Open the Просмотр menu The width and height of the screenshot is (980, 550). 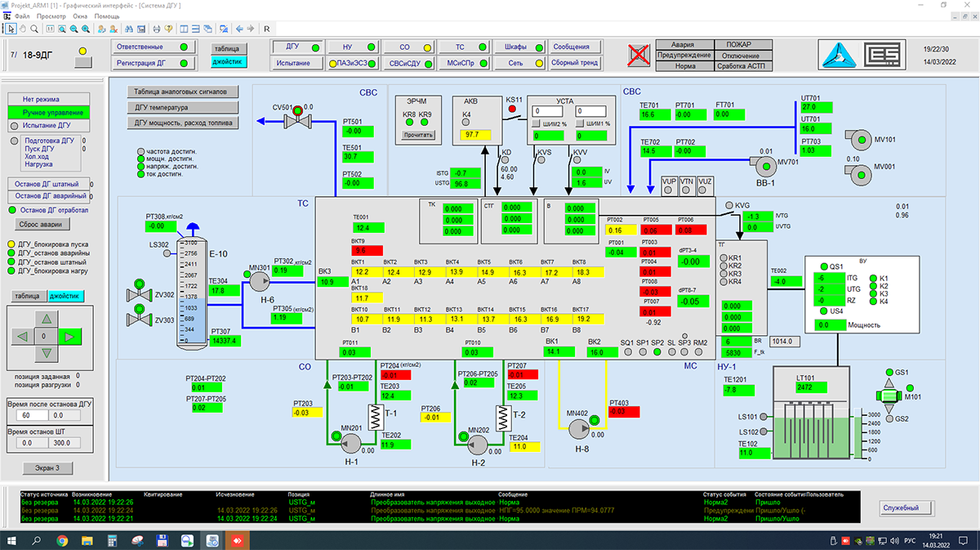pyautogui.click(x=52, y=16)
